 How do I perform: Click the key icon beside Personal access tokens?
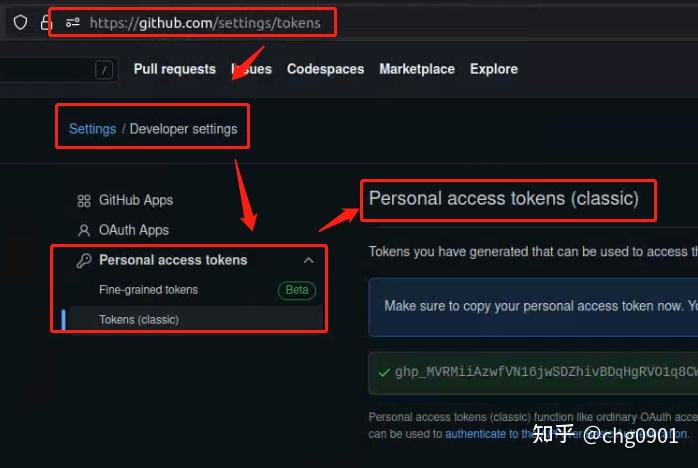pos(84,260)
